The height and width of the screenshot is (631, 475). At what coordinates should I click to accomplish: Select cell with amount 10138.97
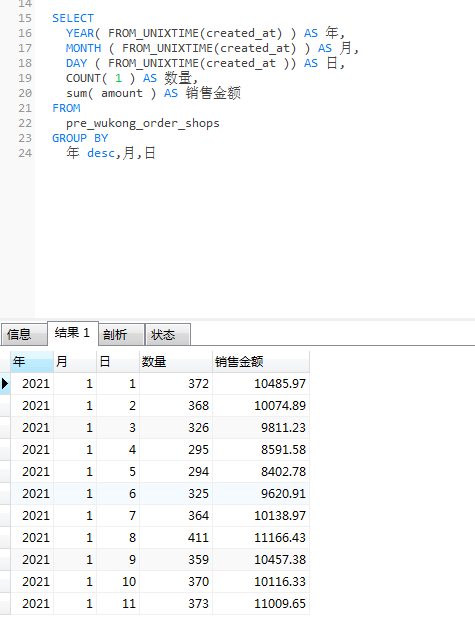click(261, 516)
